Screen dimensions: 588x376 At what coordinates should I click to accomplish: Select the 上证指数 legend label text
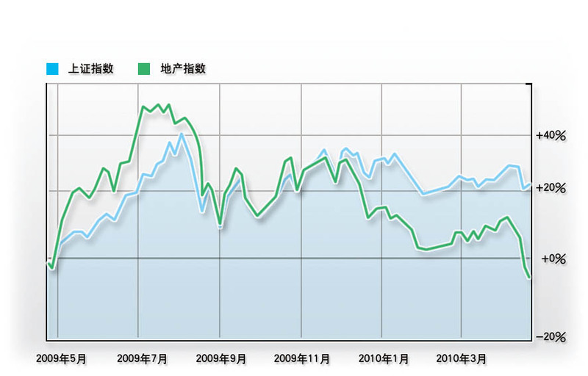(x=90, y=69)
